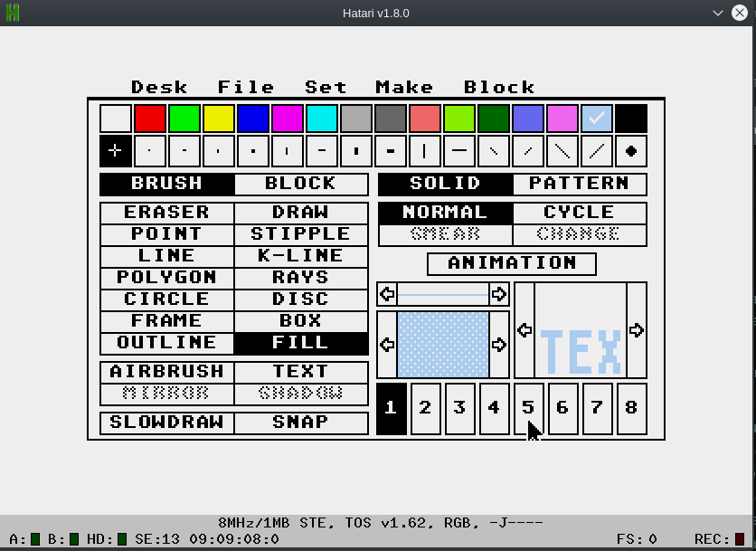
Task: Click left arrow beside TEX text preview
Action: 524,330
